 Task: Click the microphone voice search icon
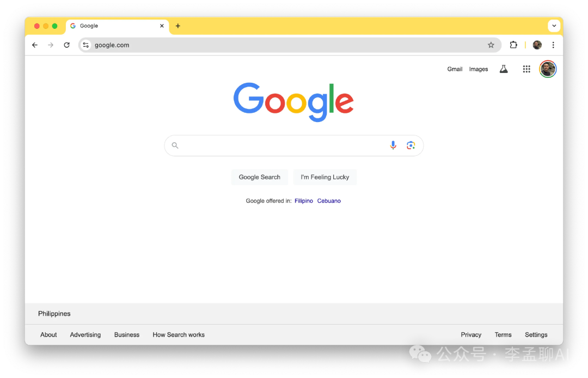[x=393, y=145]
